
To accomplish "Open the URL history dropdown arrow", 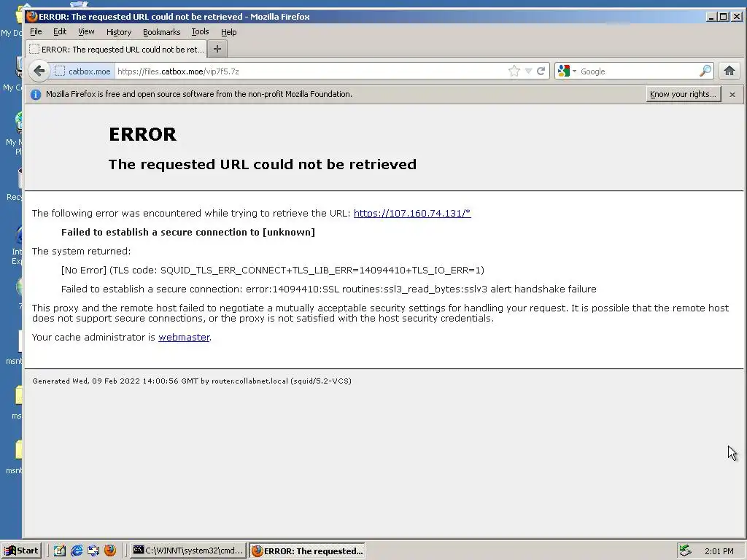I will (528, 71).
